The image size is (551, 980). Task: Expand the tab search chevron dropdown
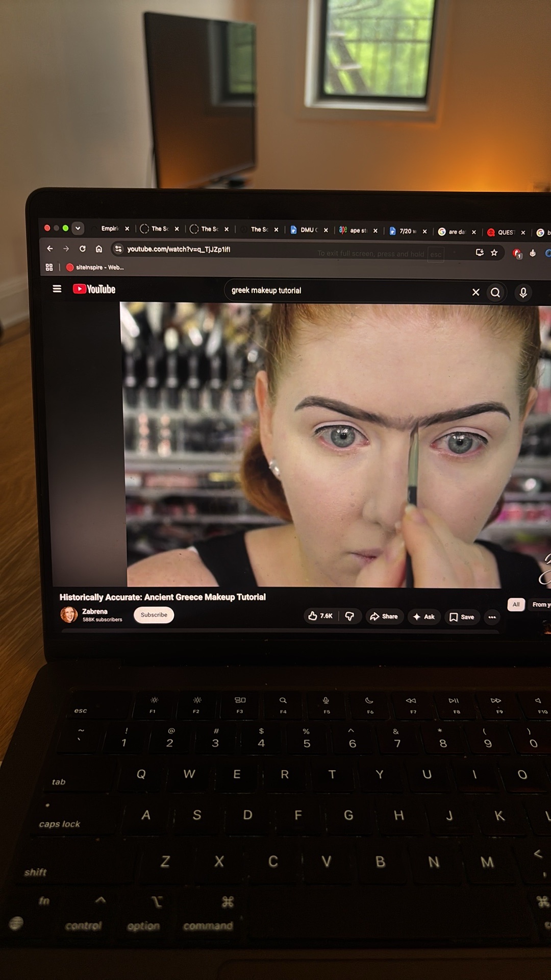point(78,228)
